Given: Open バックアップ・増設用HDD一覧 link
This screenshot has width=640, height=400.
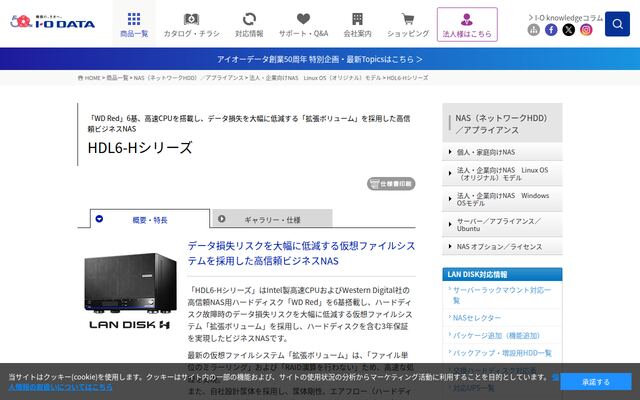Looking at the screenshot, I should pyautogui.click(x=502, y=353).
